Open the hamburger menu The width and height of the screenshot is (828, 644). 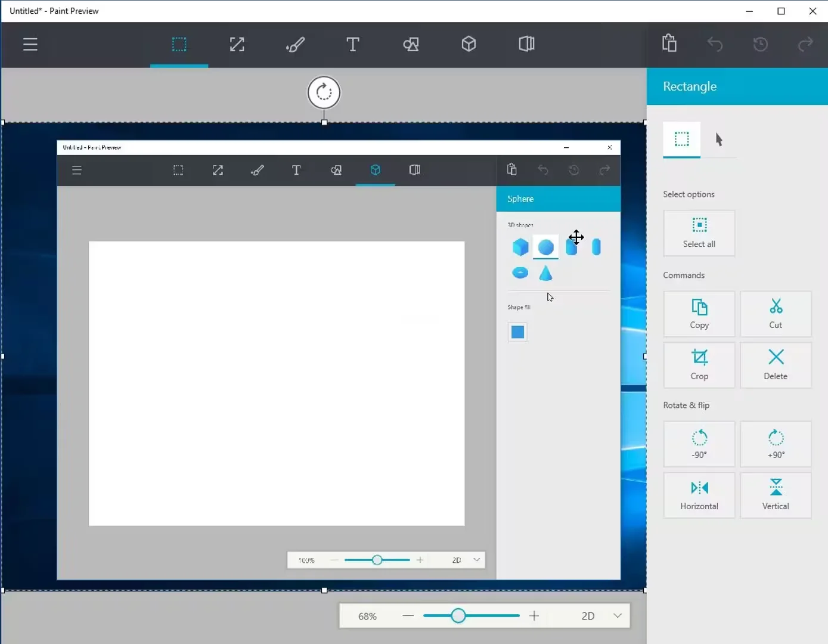(30, 45)
